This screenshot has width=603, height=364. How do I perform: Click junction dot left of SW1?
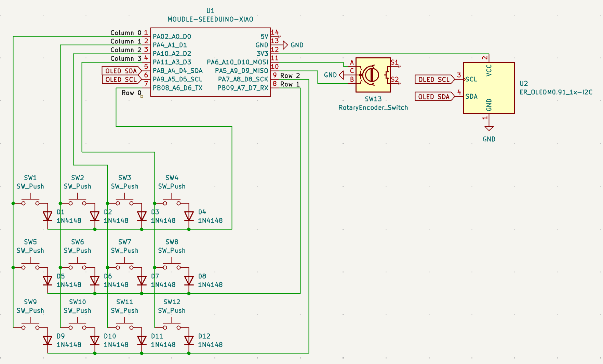13,204
